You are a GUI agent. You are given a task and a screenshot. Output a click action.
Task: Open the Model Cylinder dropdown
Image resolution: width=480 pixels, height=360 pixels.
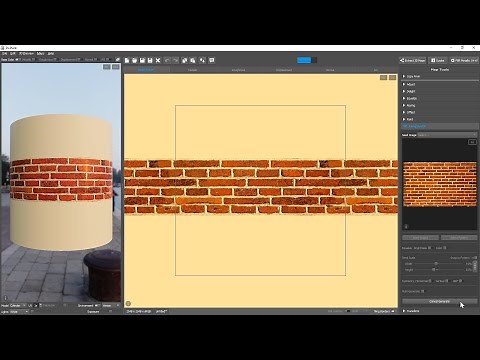coord(18,305)
